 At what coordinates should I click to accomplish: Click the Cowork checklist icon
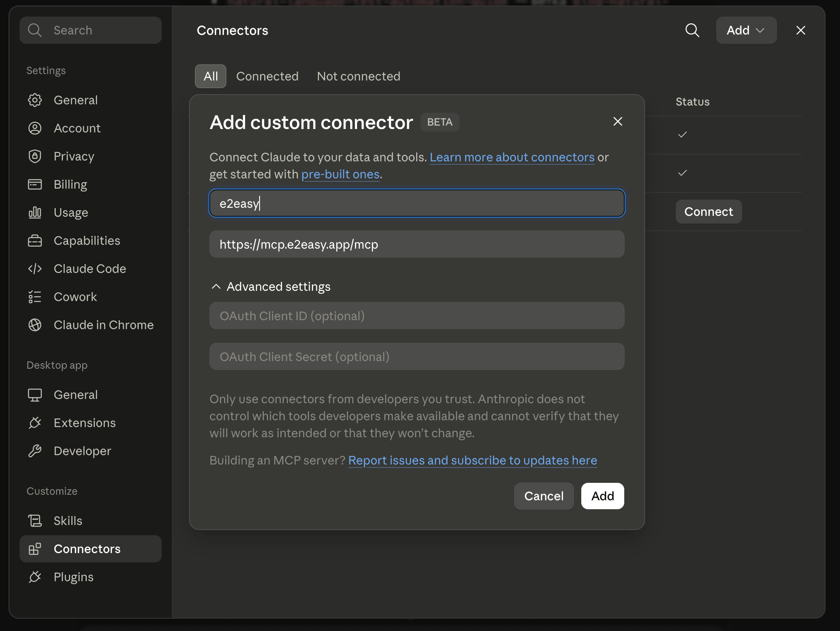point(35,297)
